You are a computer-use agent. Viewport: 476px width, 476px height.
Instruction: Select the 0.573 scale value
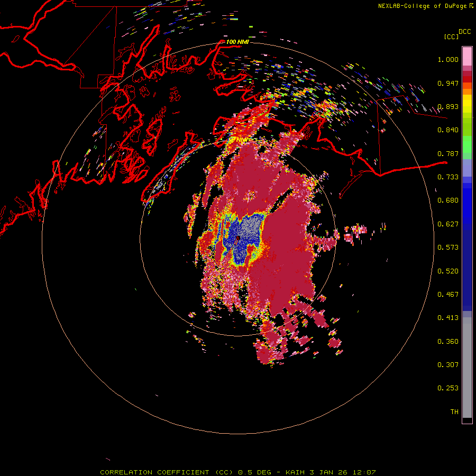click(x=448, y=248)
